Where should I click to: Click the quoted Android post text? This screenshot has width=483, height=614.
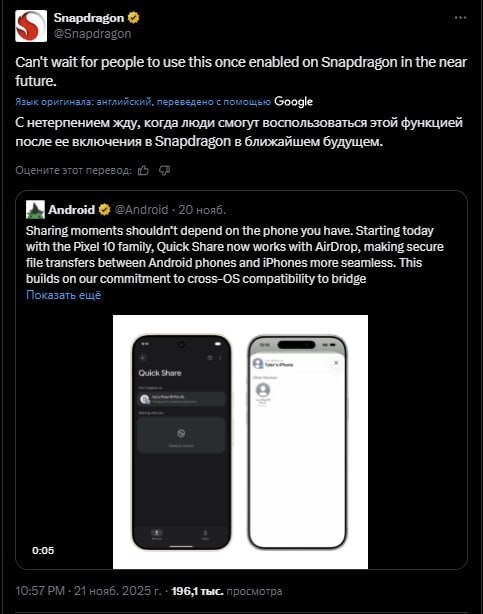(235, 255)
